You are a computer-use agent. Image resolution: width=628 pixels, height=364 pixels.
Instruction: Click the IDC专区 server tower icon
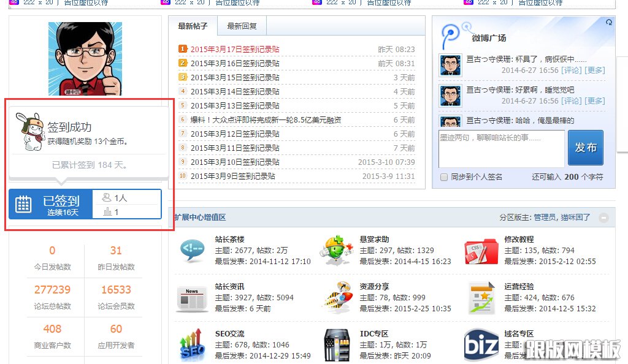(x=336, y=344)
